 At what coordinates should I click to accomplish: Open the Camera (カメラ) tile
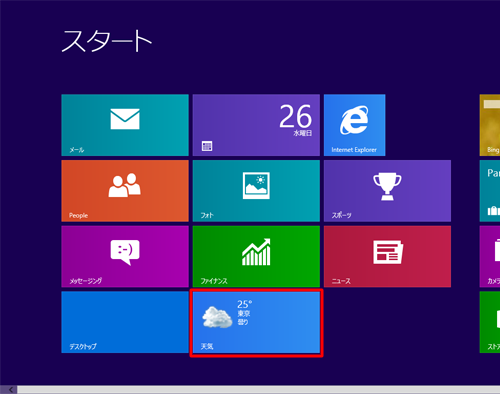point(490,256)
